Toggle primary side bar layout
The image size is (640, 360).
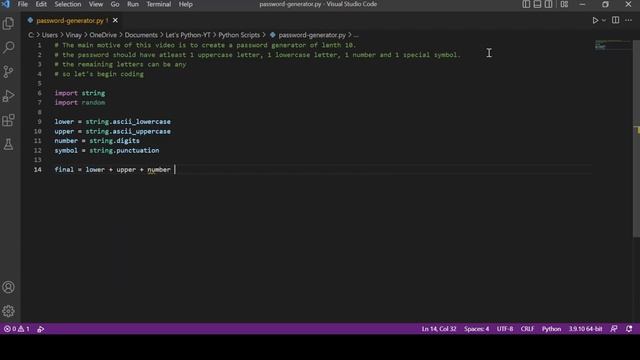tap(526, 4)
